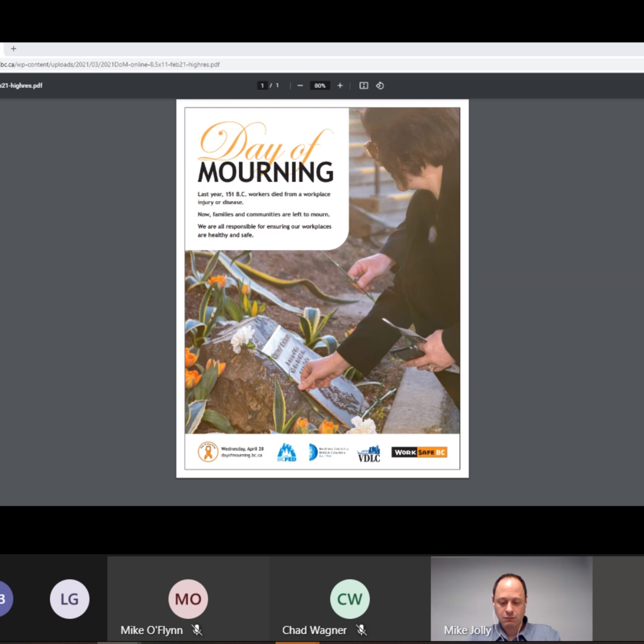Click the PDF file name title
The width and height of the screenshot is (644, 644).
click(x=21, y=86)
